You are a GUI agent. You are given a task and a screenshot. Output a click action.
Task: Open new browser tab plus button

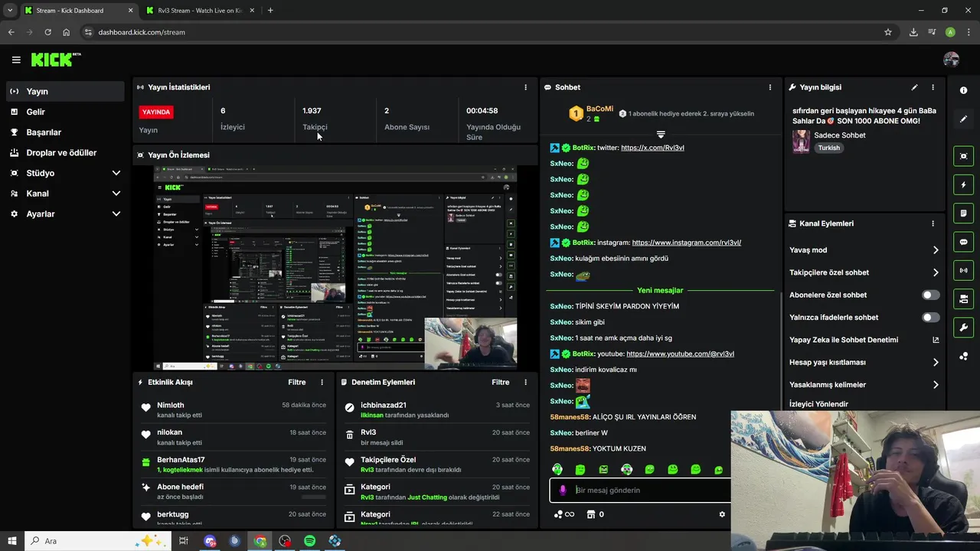coord(270,11)
